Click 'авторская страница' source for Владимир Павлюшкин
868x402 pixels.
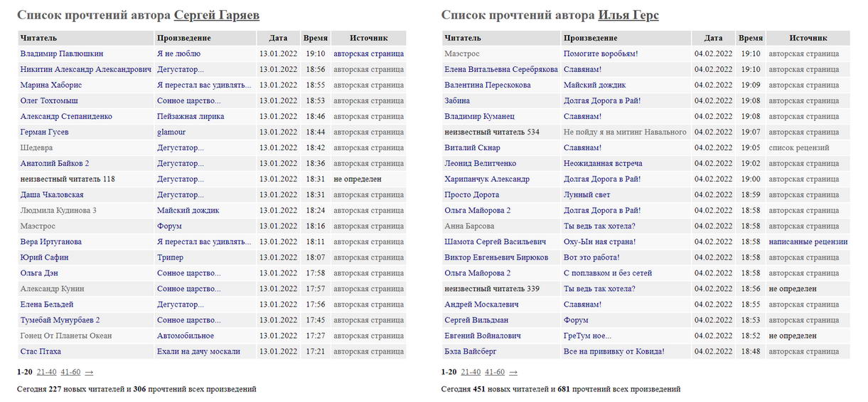click(368, 53)
